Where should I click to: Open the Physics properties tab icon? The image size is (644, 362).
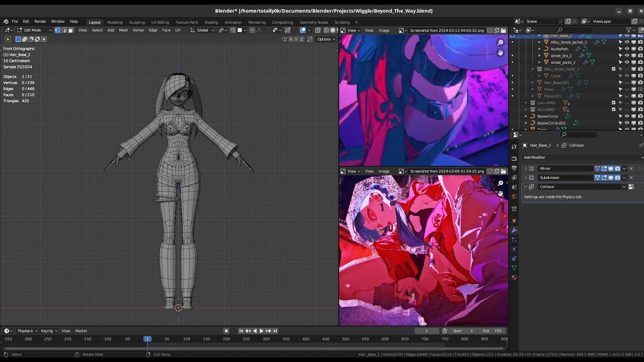(x=514, y=249)
